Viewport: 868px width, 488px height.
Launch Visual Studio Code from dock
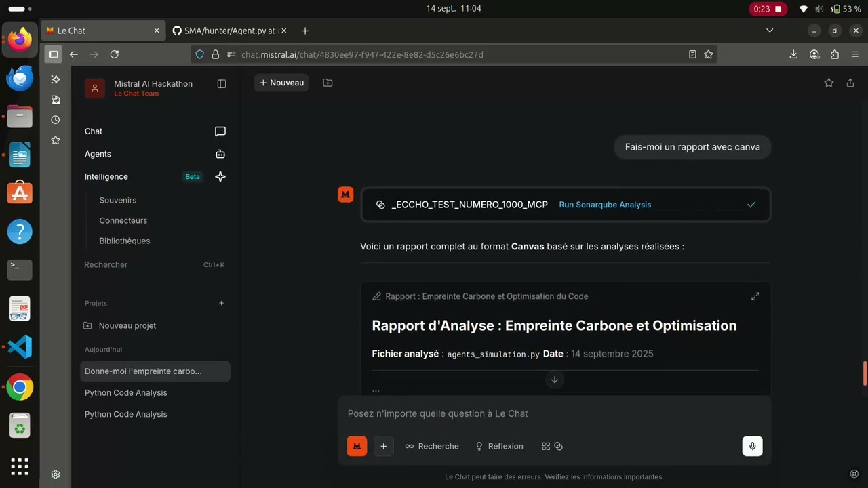[x=20, y=347]
